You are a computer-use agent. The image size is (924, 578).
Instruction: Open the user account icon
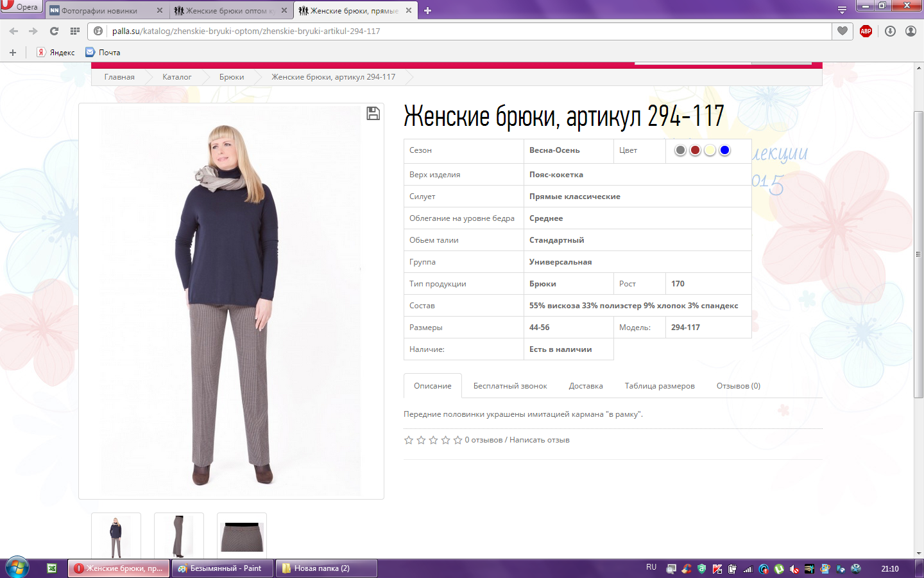pyautogui.click(x=911, y=31)
